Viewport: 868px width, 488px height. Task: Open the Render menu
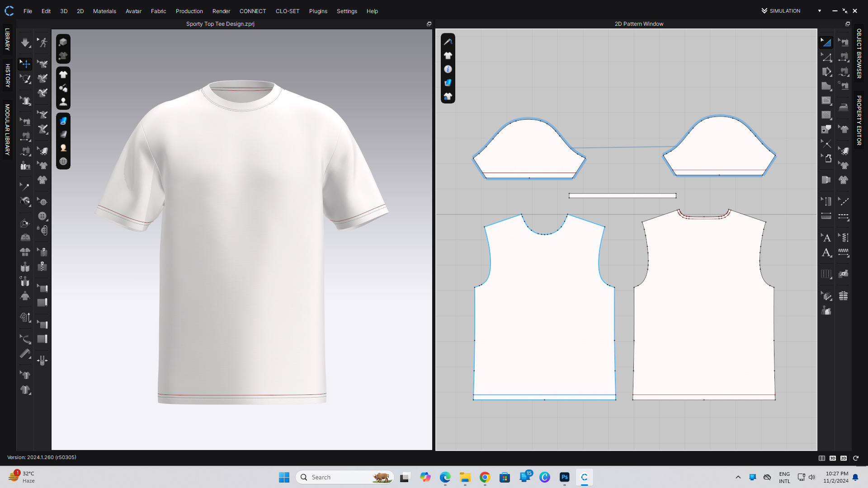click(221, 11)
